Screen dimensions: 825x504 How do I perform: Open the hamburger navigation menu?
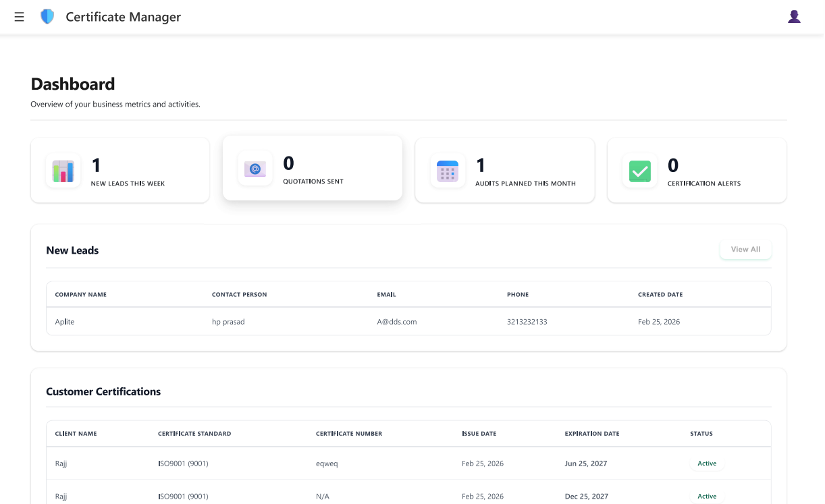(x=19, y=17)
